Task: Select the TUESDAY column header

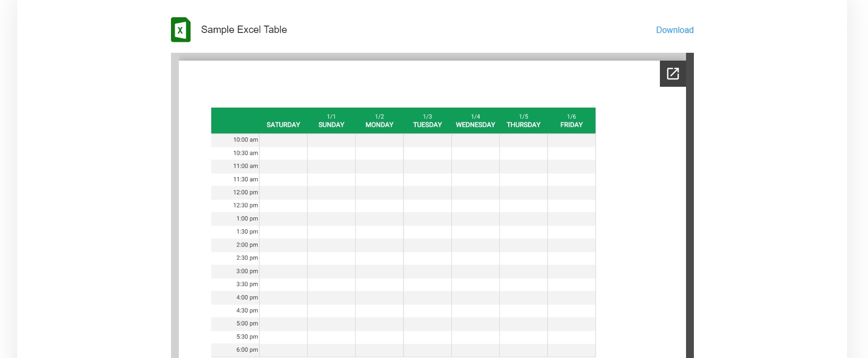Action: [428, 125]
